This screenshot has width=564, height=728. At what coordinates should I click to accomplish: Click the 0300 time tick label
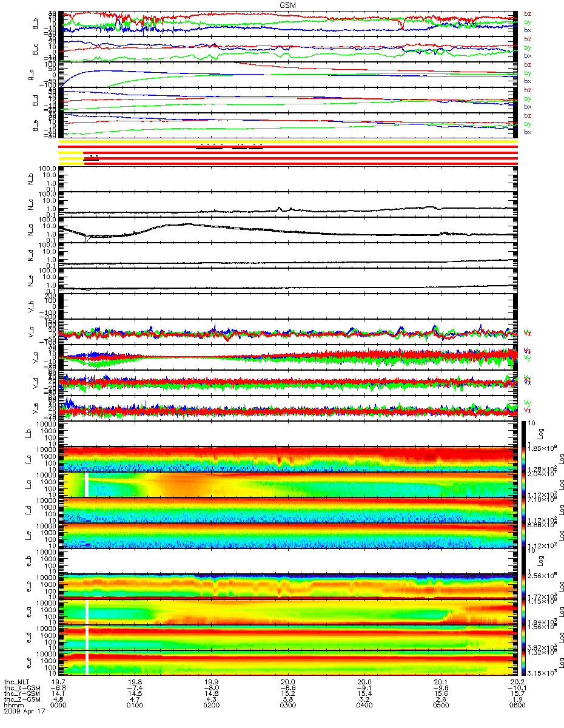click(x=287, y=706)
